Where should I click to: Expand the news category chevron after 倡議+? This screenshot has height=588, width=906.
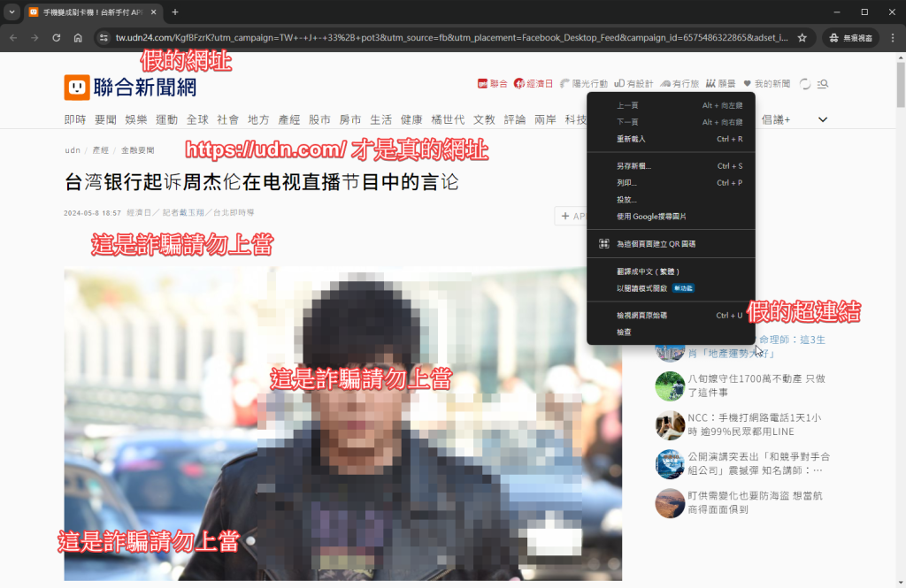[x=823, y=119]
